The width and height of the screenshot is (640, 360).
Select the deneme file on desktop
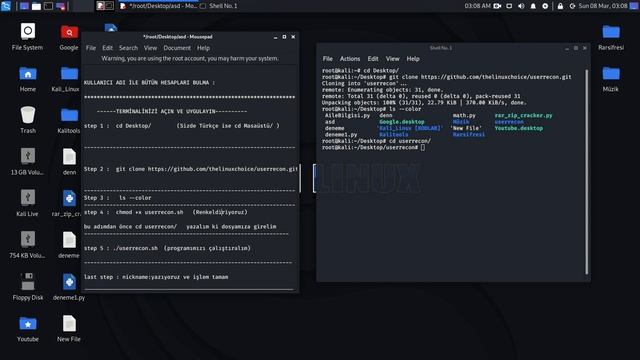coord(69,245)
